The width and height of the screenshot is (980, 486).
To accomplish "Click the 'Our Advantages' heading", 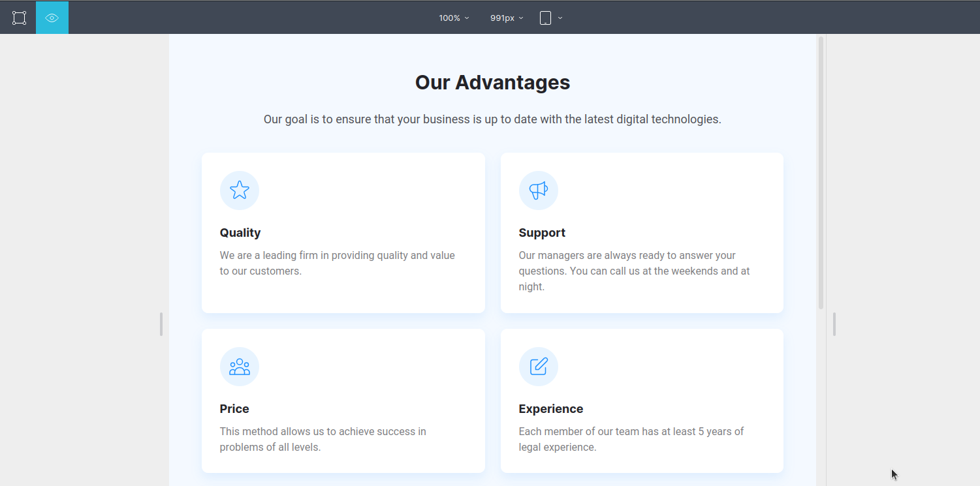I will click(x=492, y=82).
